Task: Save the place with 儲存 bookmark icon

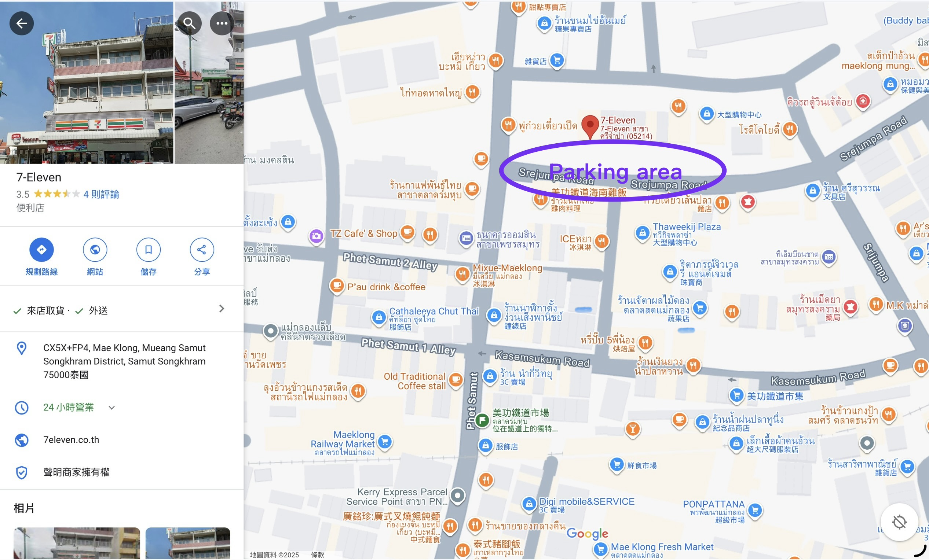Action: 149,250
